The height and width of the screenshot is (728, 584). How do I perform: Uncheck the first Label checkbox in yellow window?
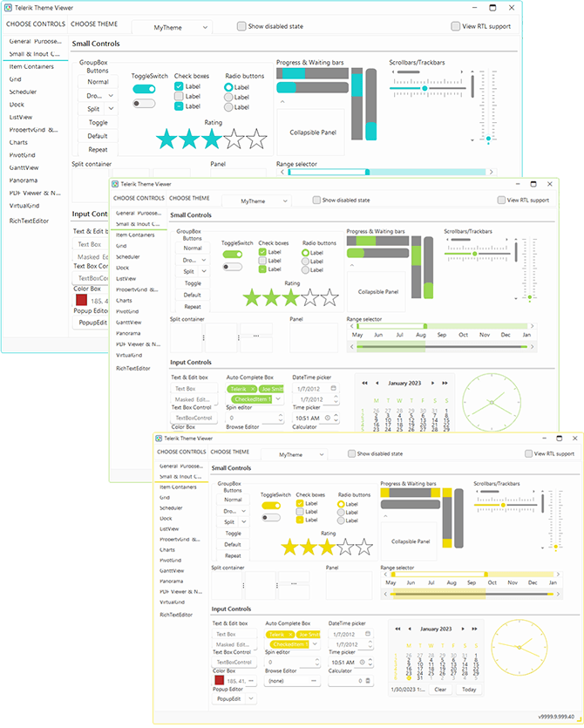click(300, 503)
